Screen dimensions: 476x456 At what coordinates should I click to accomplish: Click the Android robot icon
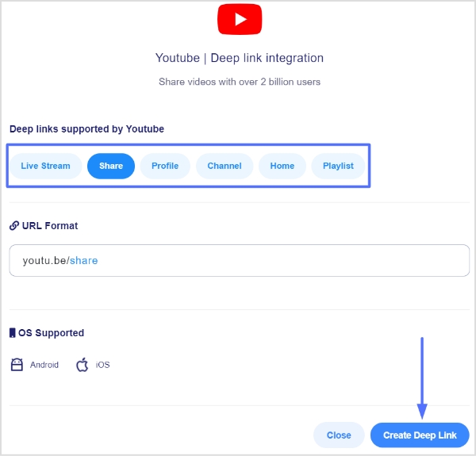click(x=17, y=364)
